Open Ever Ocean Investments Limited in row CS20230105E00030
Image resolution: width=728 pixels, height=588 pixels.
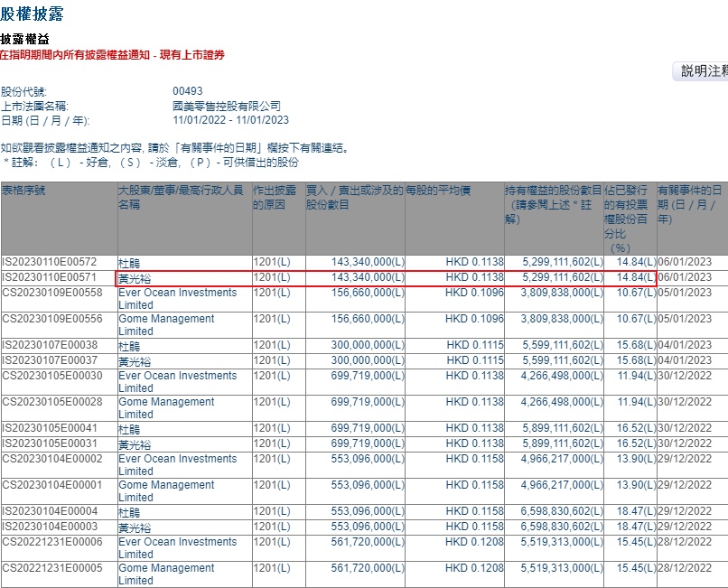[x=177, y=376]
